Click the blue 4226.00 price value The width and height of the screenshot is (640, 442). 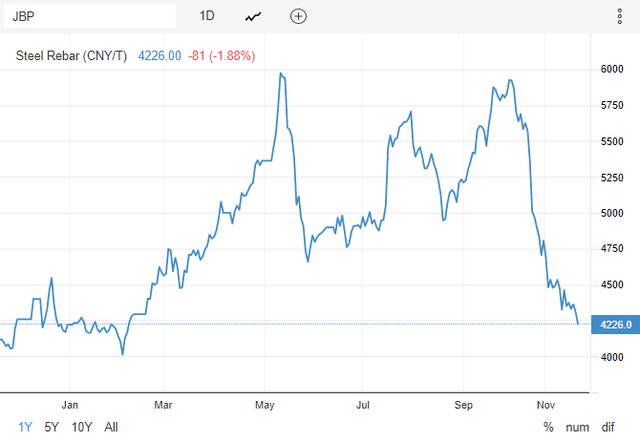click(x=159, y=56)
